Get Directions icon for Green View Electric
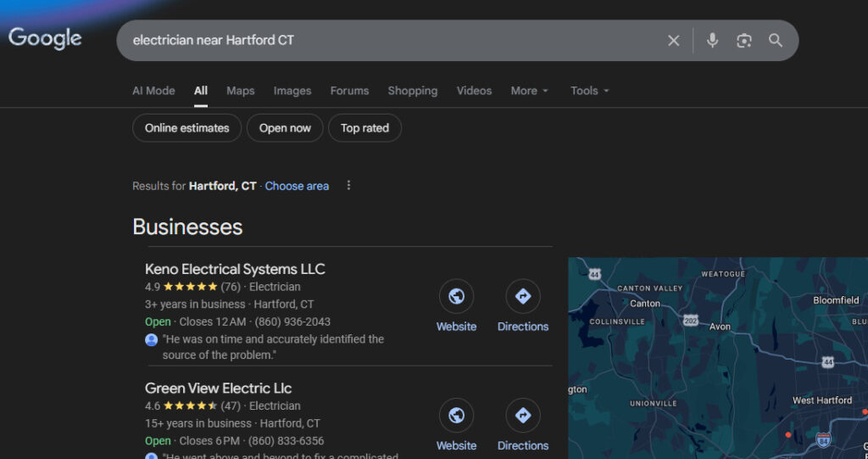The height and width of the screenshot is (459, 868). (x=522, y=415)
